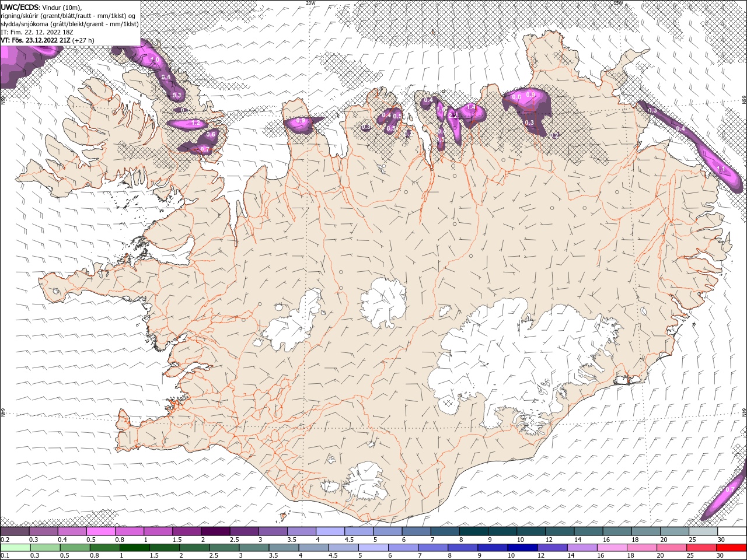Pick the light pink 16 rain legend swatch

tap(611, 548)
